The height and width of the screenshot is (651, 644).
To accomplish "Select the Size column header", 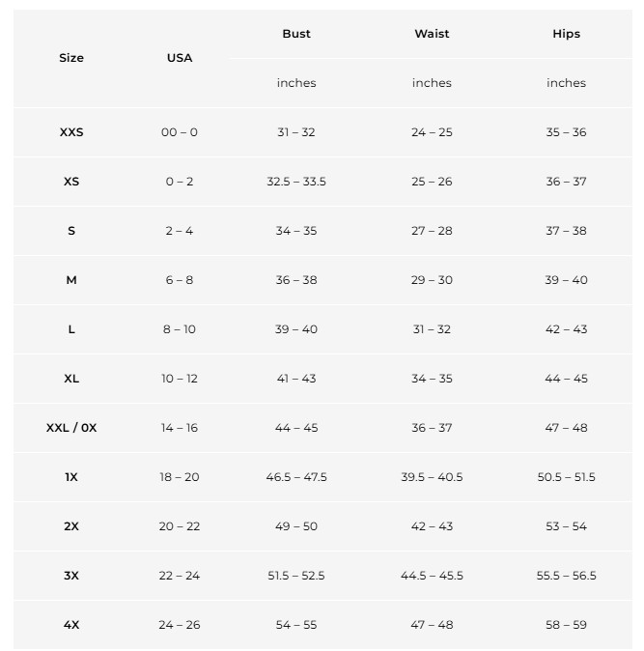I will tap(71, 58).
